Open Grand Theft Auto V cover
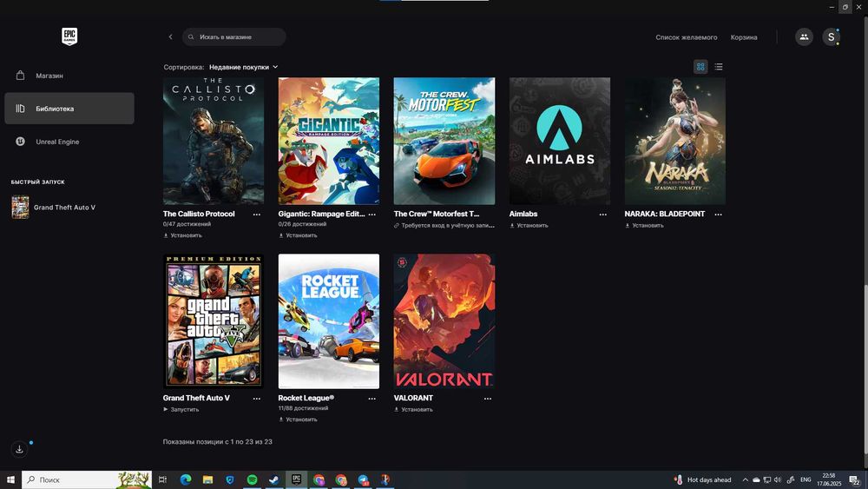Image resolution: width=868 pixels, height=489 pixels. click(214, 321)
